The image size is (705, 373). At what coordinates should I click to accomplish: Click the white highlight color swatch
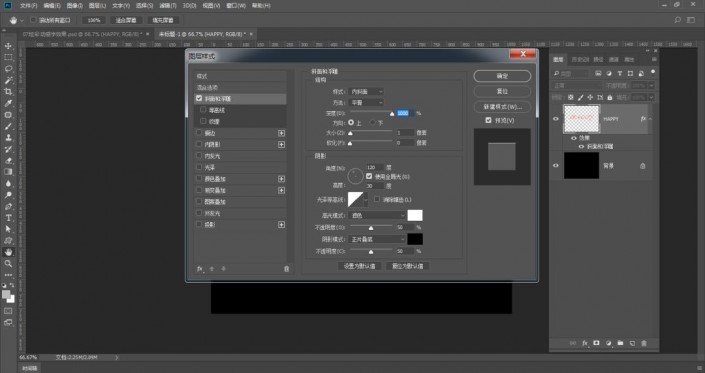pos(415,215)
